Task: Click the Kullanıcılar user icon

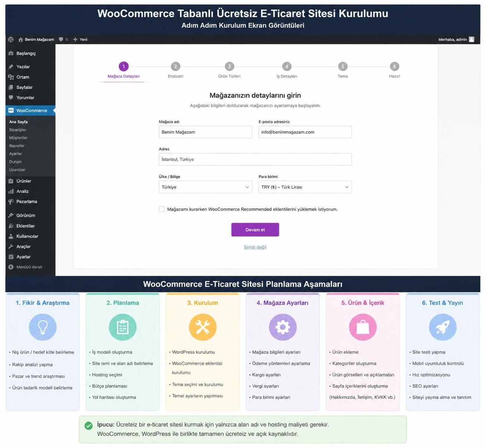Action: [11, 236]
